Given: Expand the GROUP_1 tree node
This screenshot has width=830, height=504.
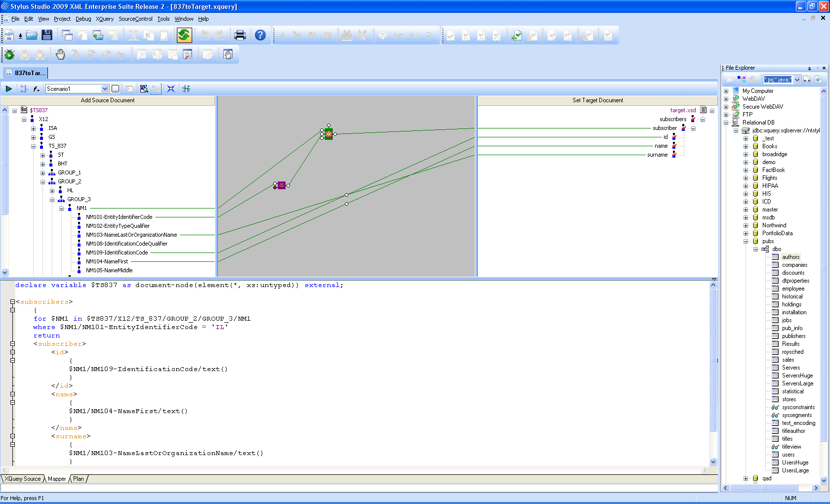Looking at the screenshot, I should point(42,173).
